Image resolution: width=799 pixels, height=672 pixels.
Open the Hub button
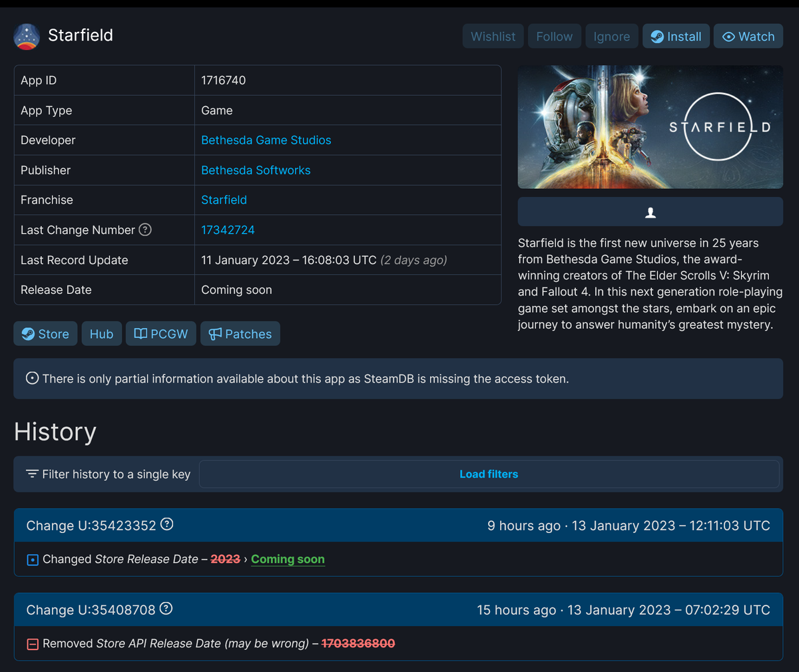(102, 334)
